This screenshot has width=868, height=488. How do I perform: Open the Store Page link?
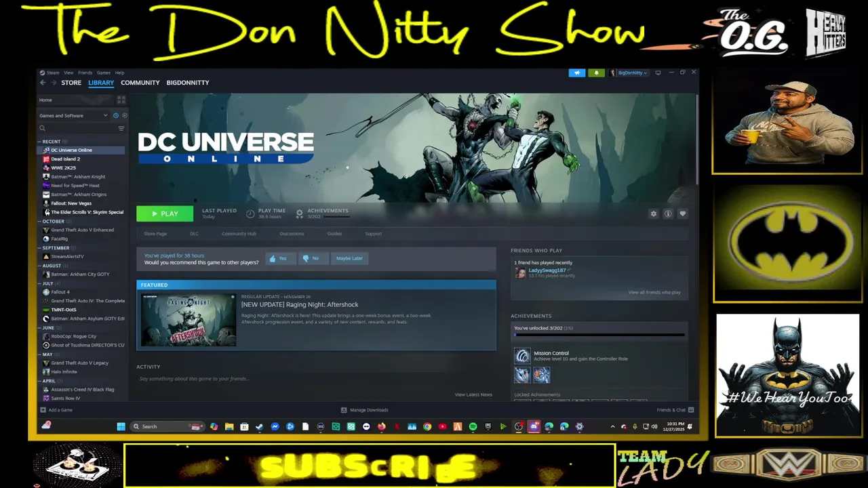[x=155, y=234]
